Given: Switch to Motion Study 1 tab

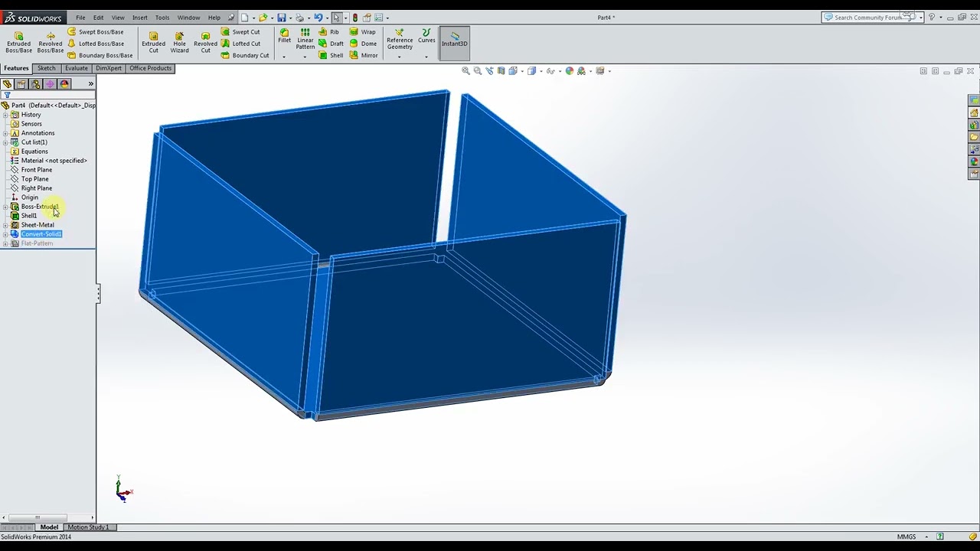Looking at the screenshot, I should pyautogui.click(x=88, y=527).
